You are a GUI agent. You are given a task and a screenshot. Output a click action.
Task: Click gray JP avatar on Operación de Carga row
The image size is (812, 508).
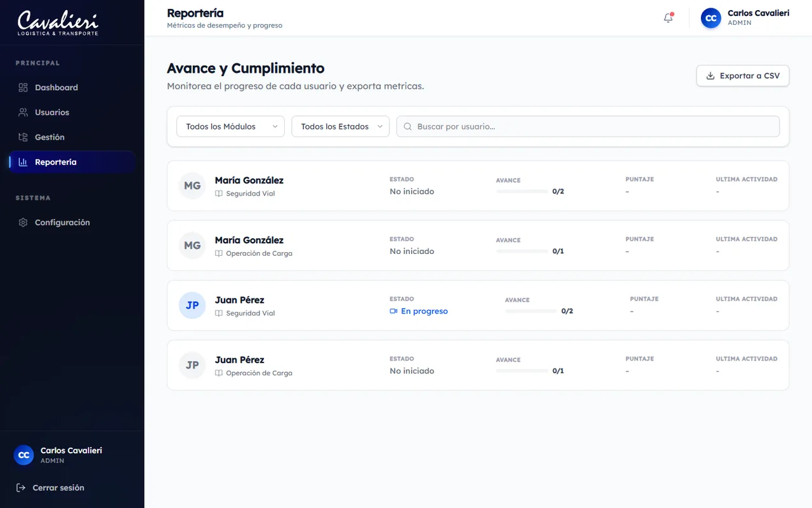point(192,365)
